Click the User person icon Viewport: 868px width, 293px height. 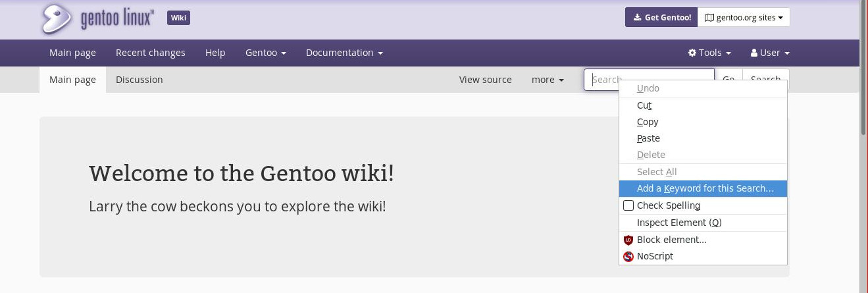(x=754, y=53)
